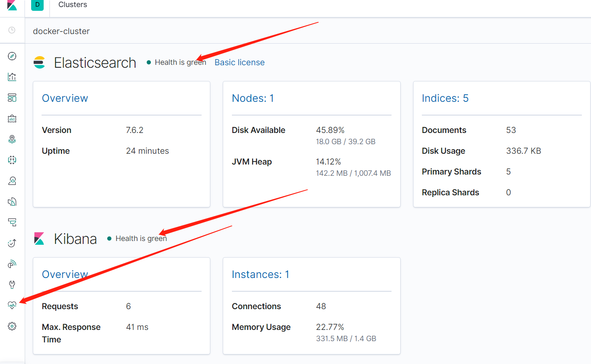The width and height of the screenshot is (591, 364).
Task: Select the Primary Shards value 5
Action: point(508,172)
